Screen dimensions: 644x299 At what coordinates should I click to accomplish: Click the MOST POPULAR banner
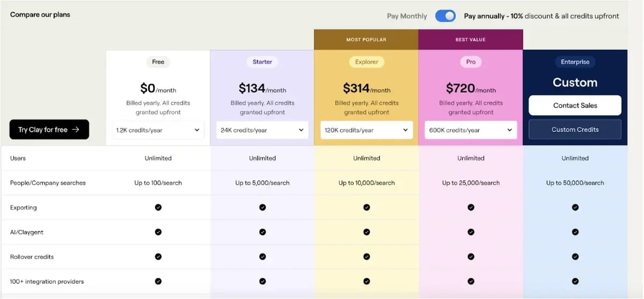click(x=366, y=40)
